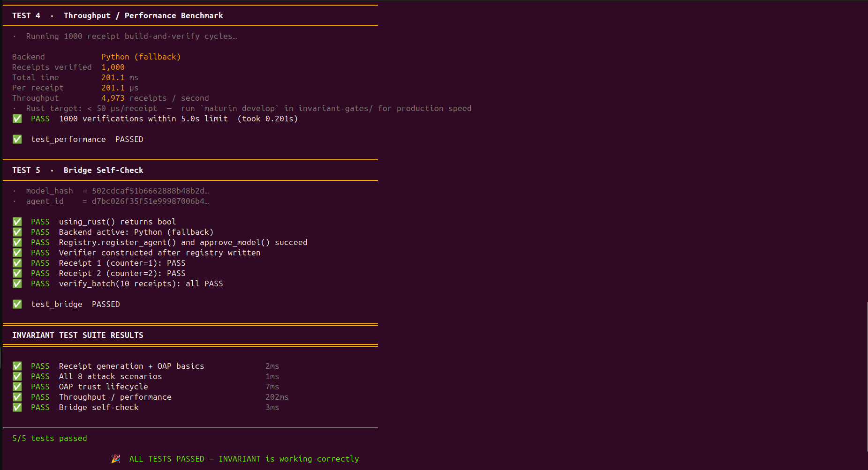Expand the INVARIANT TEST SUITE RESULTS section
Image resolution: width=868 pixels, height=470 pixels.
pos(78,335)
